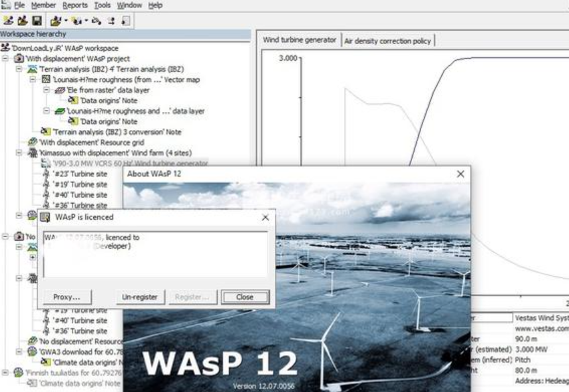Click the insert new member toolbar icon
The image size is (569, 392).
point(76,21)
